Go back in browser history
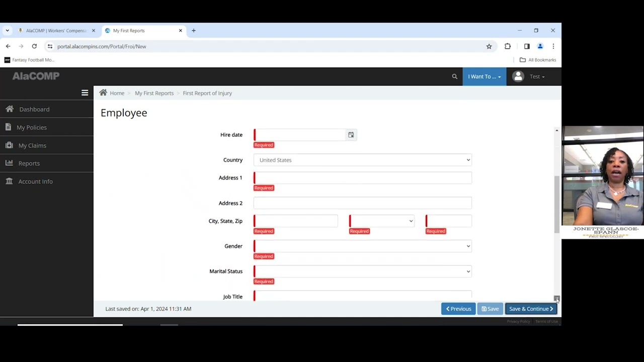This screenshot has width=644, height=362. [8, 46]
